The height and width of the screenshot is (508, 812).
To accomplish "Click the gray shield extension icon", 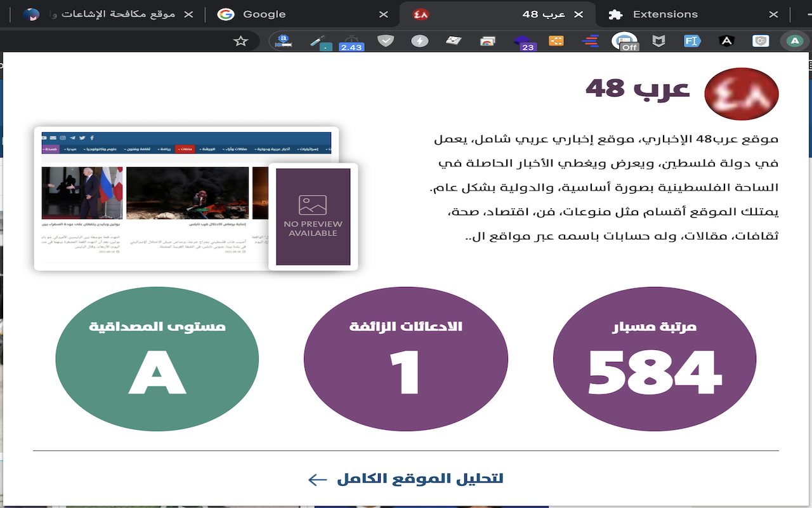I will tap(384, 41).
